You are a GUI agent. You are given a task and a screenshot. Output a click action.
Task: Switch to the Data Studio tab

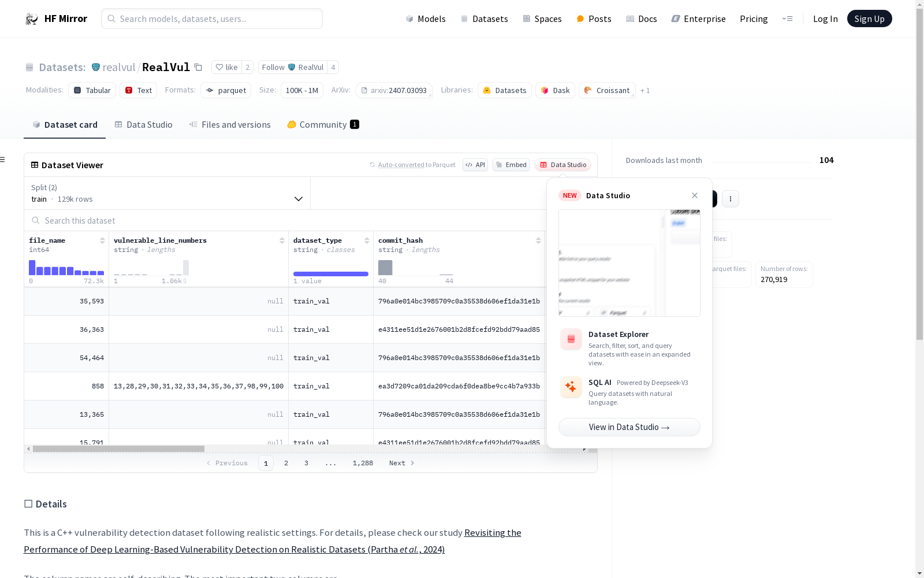143,125
